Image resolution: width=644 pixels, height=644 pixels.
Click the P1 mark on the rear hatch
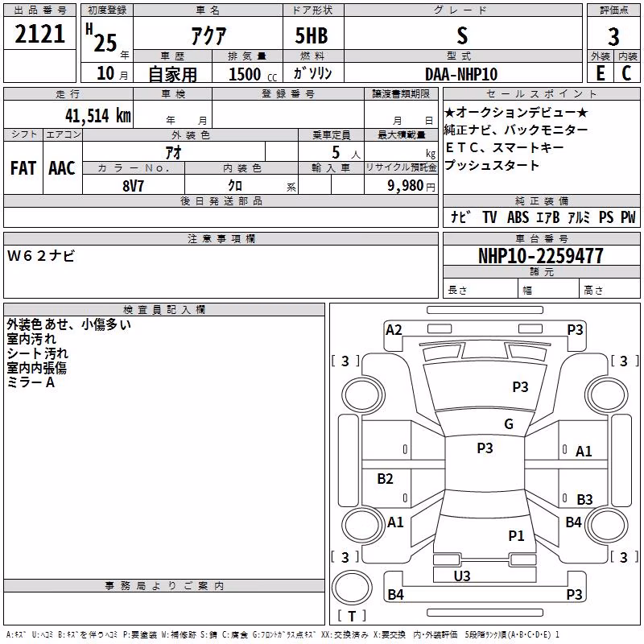[516, 535]
